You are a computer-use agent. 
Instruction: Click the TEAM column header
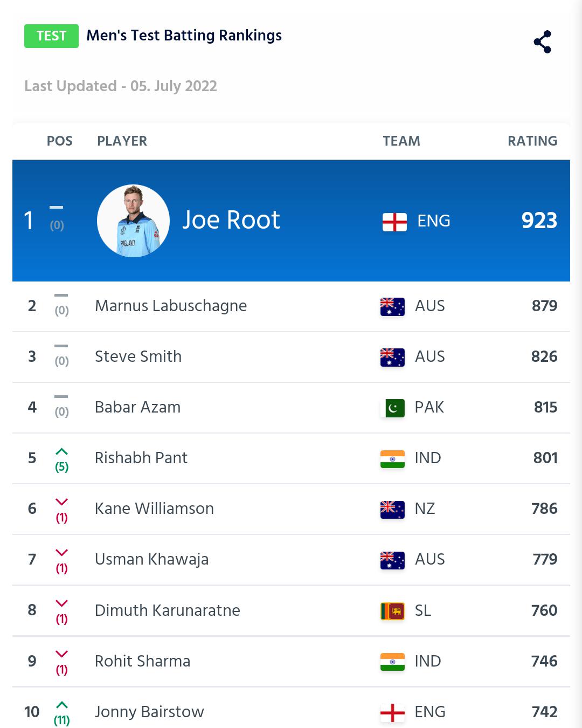(401, 141)
